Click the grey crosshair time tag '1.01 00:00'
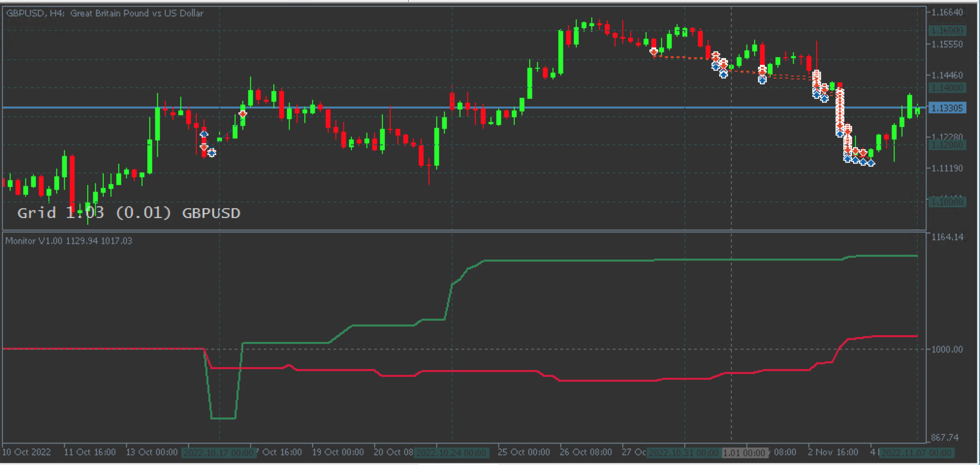 pyautogui.click(x=745, y=453)
